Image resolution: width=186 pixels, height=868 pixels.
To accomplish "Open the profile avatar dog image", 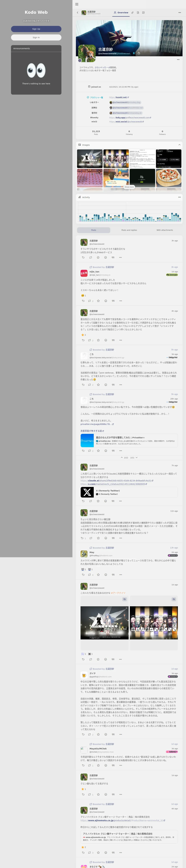I will tap(87, 53).
